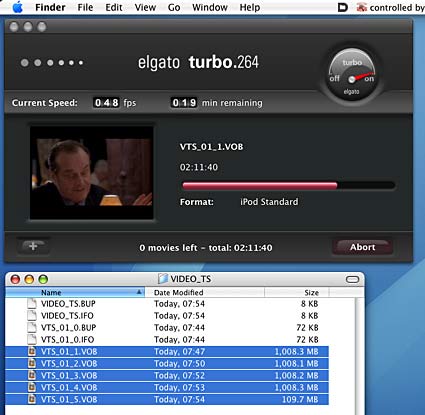This screenshot has width=425, height=415.
Task: Click the VTS_01_1.VOB movie file icon
Action: tap(32, 351)
